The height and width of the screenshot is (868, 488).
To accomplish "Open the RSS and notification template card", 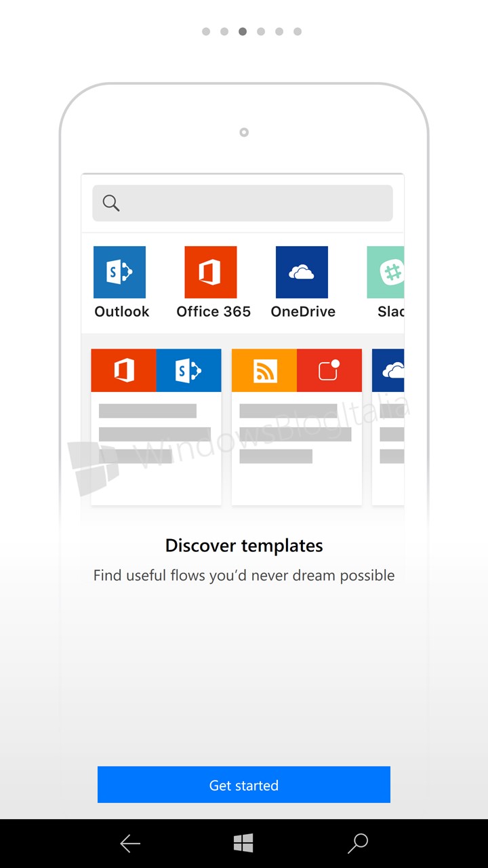I will (297, 427).
